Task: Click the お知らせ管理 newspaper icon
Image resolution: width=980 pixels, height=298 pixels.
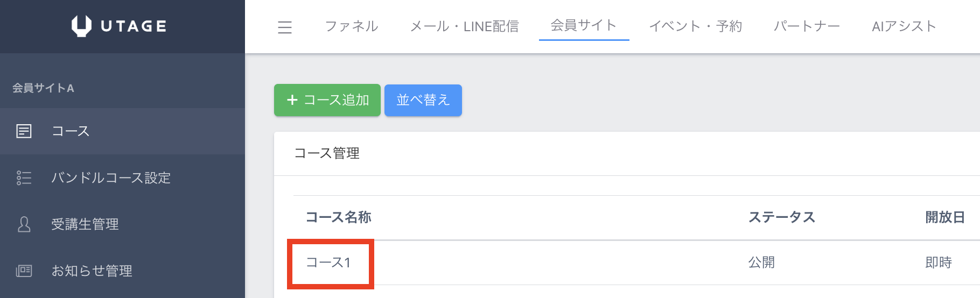Action: point(24,271)
